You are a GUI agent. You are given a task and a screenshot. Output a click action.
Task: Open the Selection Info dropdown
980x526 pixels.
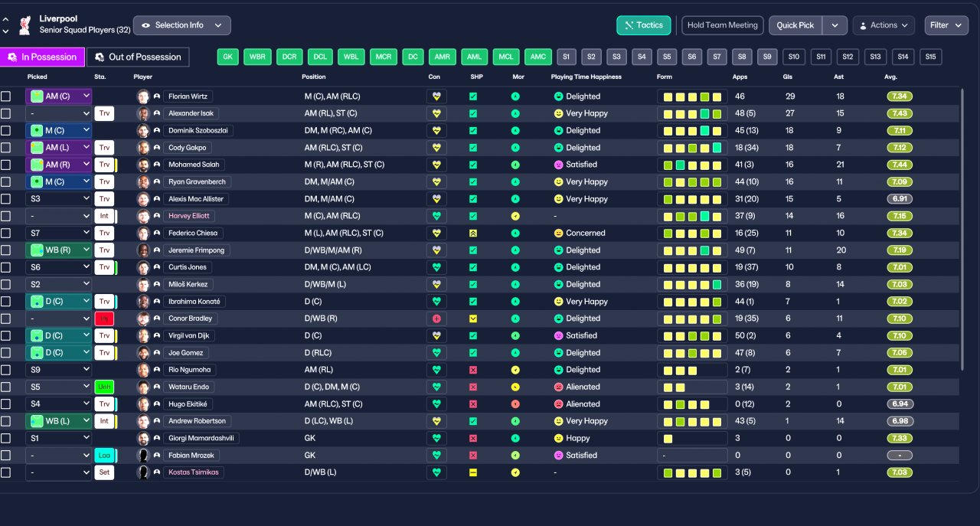tap(182, 25)
